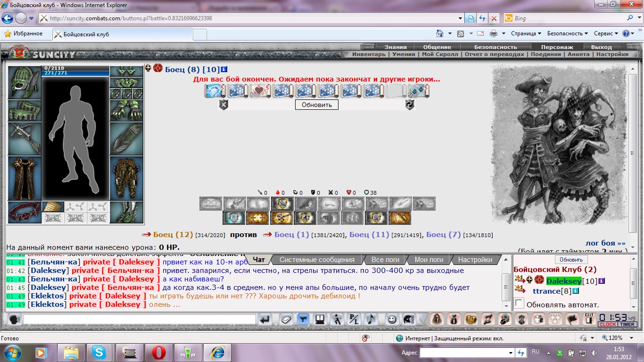Activate the blue glowing shield skill
This screenshot has width=644, height=362.
point(234,218)
